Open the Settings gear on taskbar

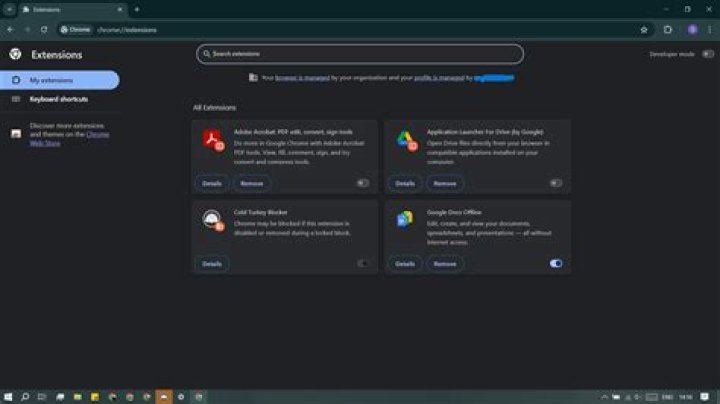click(181, 397)
